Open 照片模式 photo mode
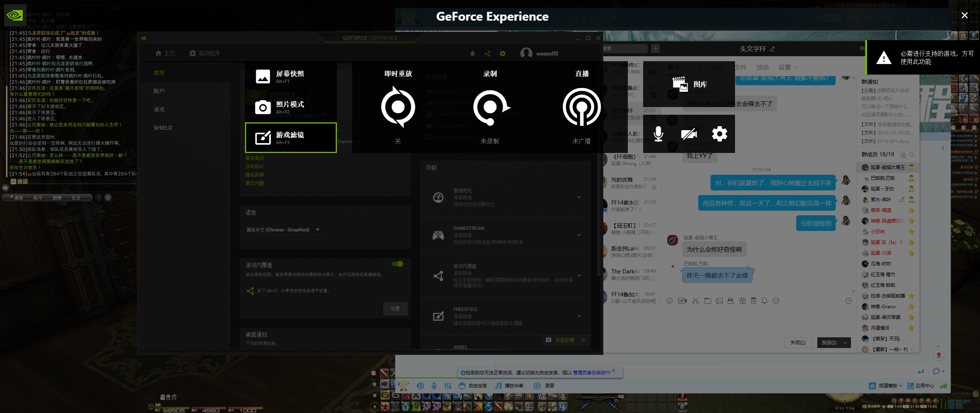This screenshot has width=980, height=413. (291, 107)
